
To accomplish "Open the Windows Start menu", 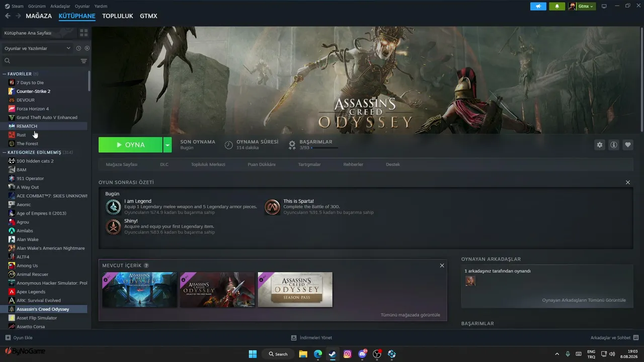I will tap(253, 354).
